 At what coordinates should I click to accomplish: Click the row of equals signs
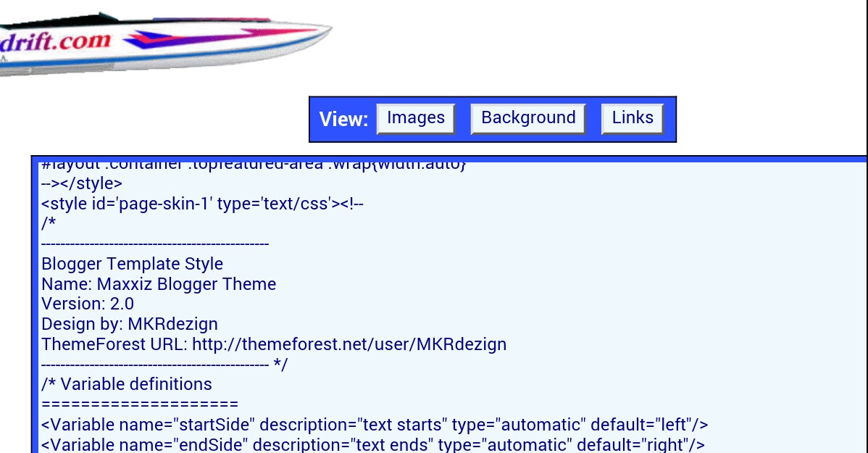coord(140,404)
